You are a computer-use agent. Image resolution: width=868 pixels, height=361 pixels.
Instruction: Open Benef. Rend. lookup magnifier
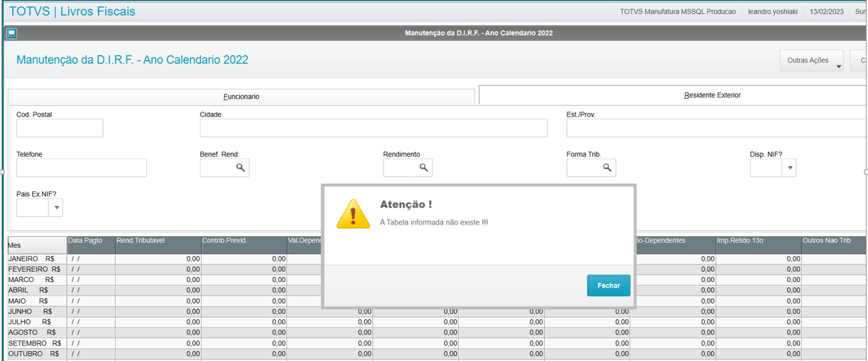[241, 168]
